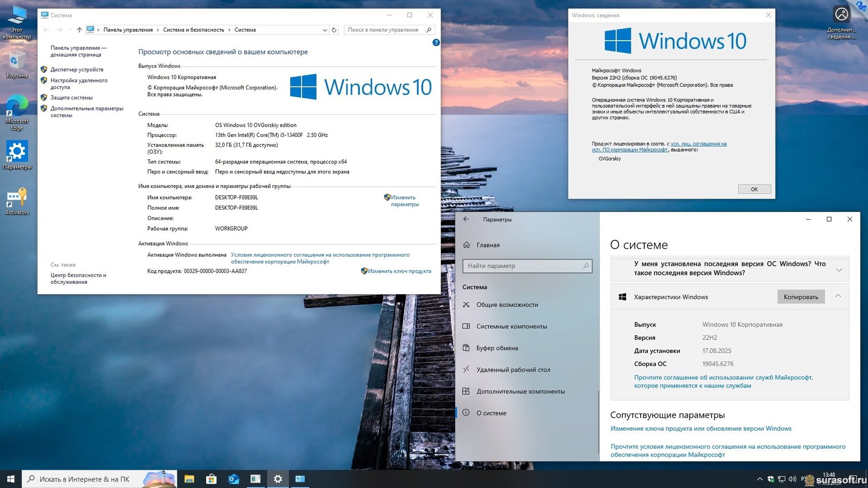Select Clipboard (Буфер обмена) in Settings sidebar
Viewport: 868px width, 488px height.
(497, 348)
